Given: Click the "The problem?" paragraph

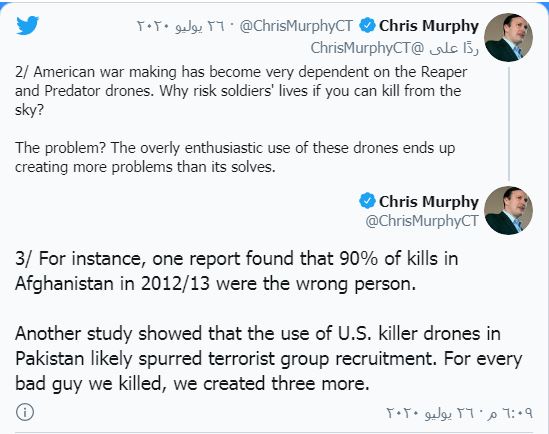Looking at the screenshot, I should [235, 157].
